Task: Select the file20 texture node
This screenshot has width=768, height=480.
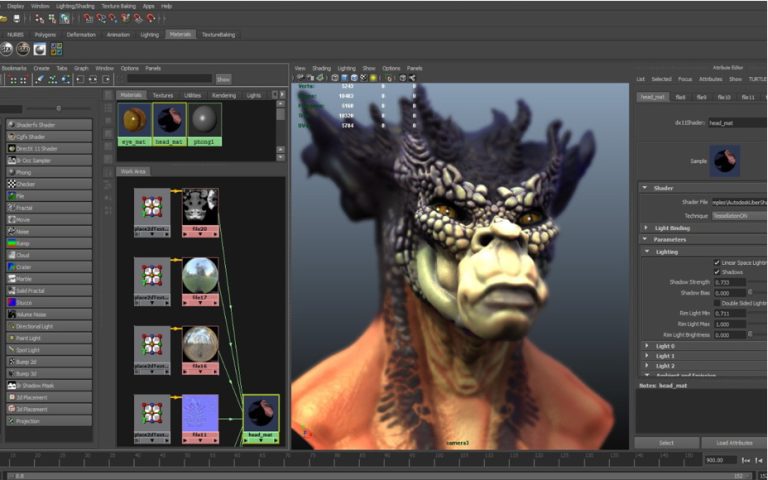Action: point(200,213)
